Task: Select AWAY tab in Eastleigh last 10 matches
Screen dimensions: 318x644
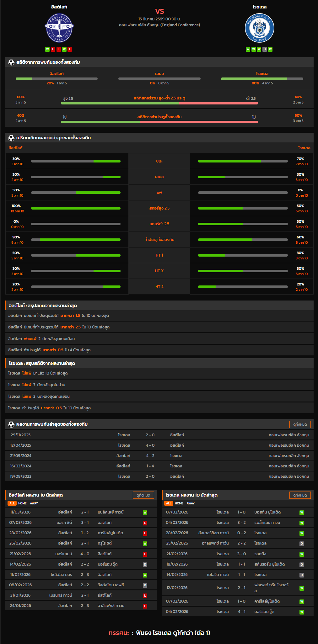Action: pos(34,503)
